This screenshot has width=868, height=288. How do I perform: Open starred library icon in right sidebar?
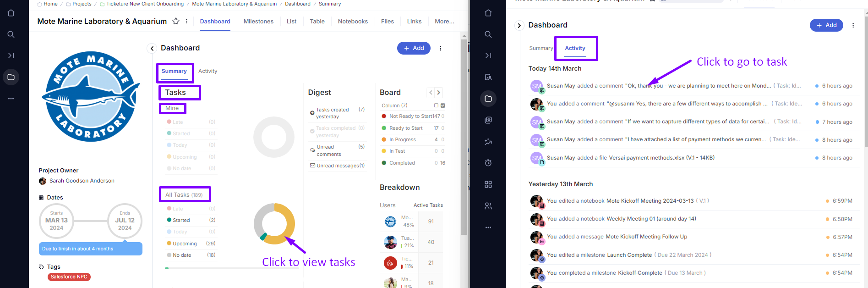(x=488, y=120)
